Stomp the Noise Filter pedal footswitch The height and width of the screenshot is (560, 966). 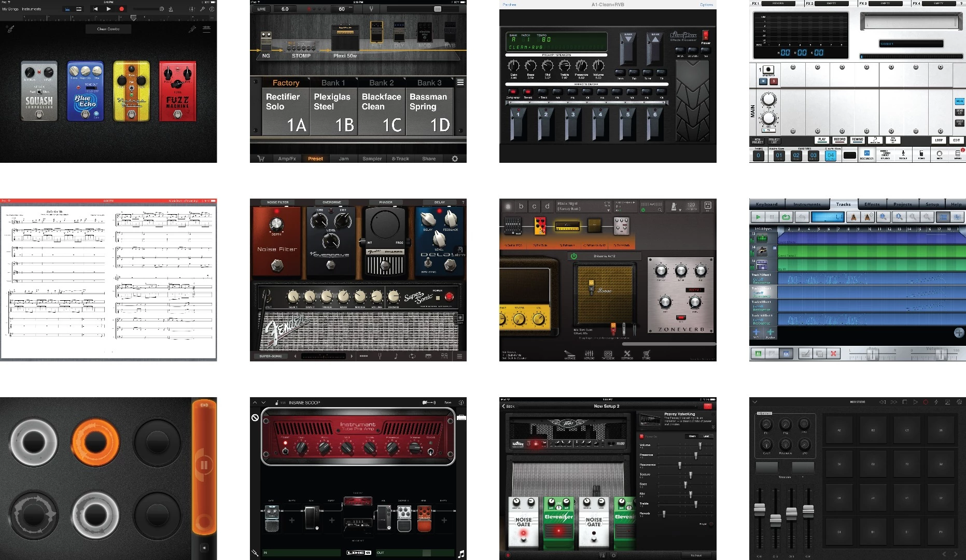point(277,266)
